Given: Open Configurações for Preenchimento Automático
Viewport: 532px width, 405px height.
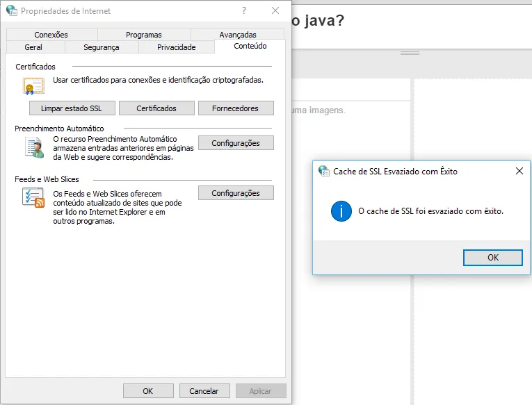Looking at the screenshot, I should pyautogui.click(x=236, y=143).
